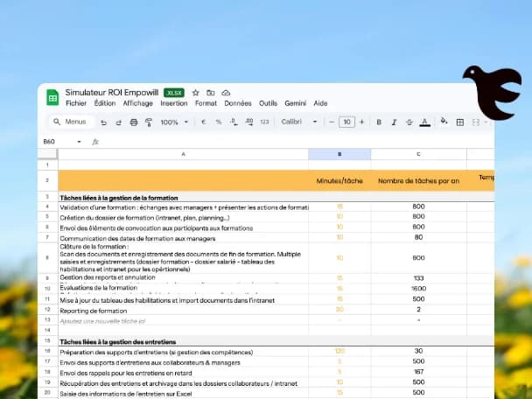Open the Édition menu
The width and height of the screenshot is (532, 399).
tap(105, 103)
